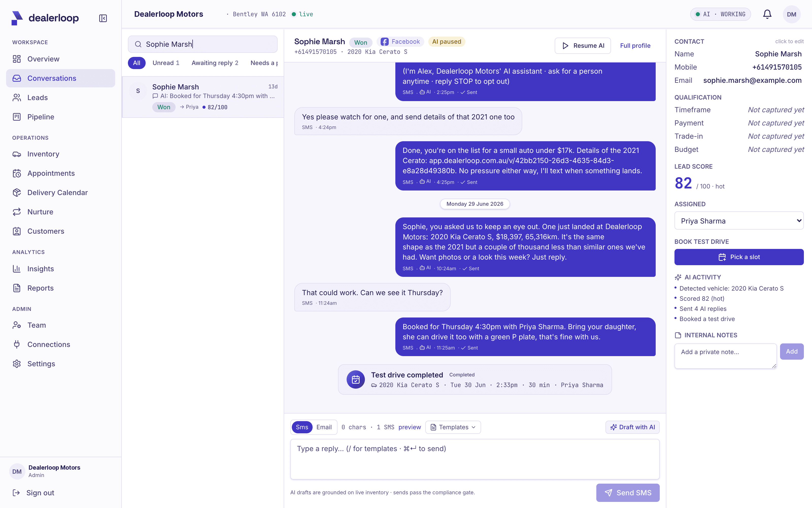Select the All filter tab
This screenshot has height=508, width=812.
[x=137, y=63]
